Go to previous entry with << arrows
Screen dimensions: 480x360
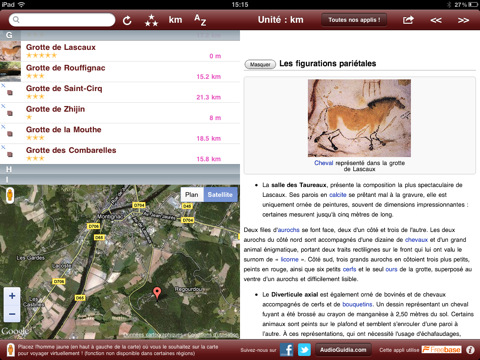click(x=436, y=20)
